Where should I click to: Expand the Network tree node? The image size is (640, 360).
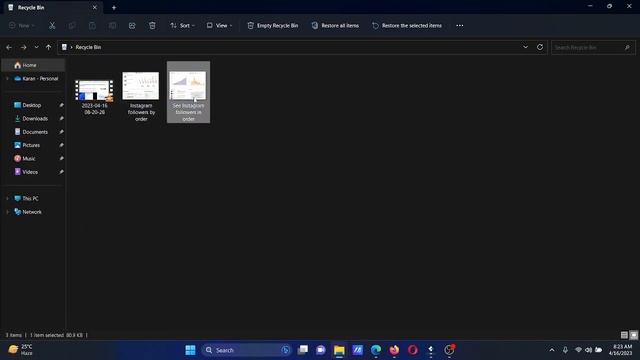coord(7,212)
